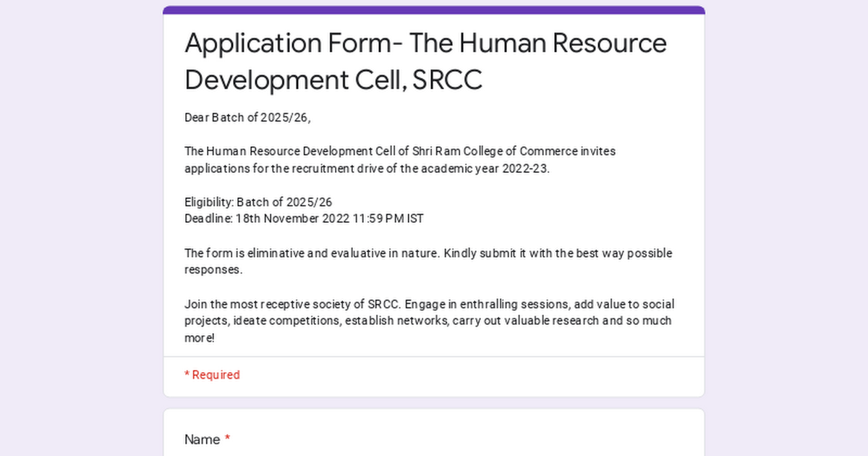Click the eliminative and evaluative sentence
Viewport: 868px width, 456px height.
click(428, 261)
